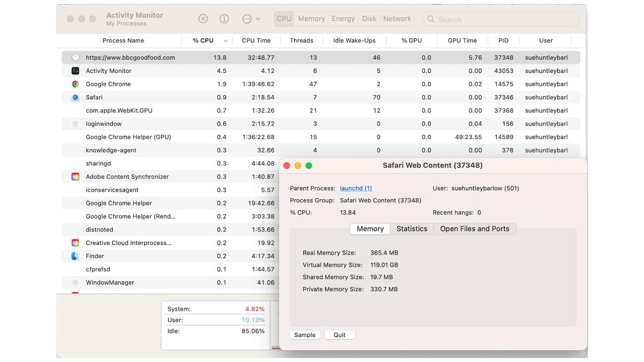644x362 pixels.
Task: Click the Activity Monitor process icon
Action: coord(75,71)
